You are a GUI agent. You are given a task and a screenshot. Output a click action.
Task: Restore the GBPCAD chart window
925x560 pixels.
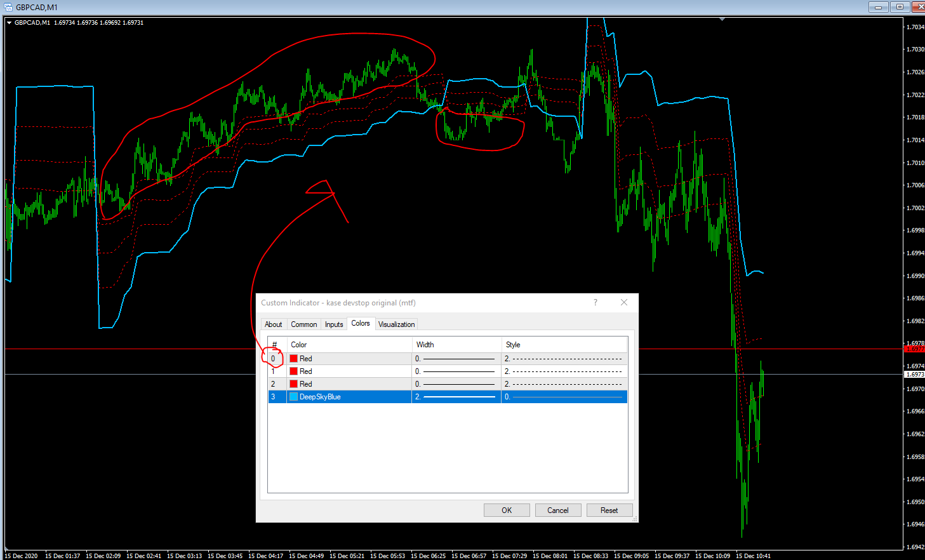click(899, 7)
